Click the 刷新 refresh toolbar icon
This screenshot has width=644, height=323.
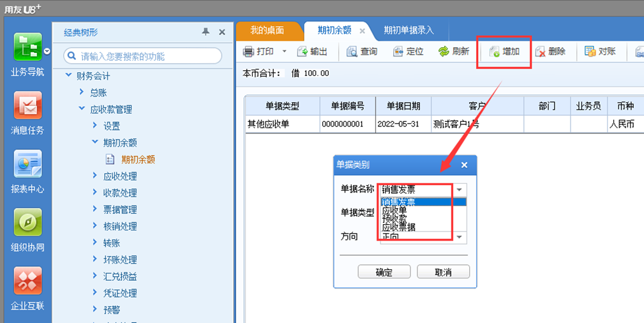(x=444, y=52)
